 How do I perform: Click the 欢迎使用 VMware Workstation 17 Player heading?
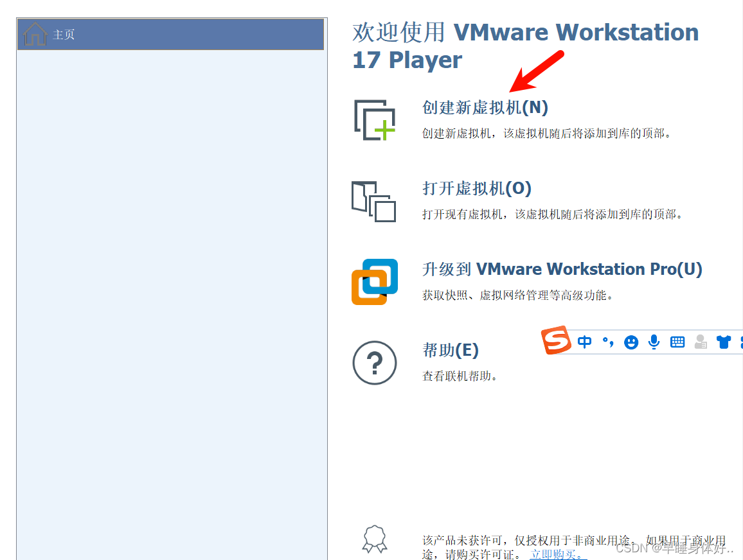(526, 46)
